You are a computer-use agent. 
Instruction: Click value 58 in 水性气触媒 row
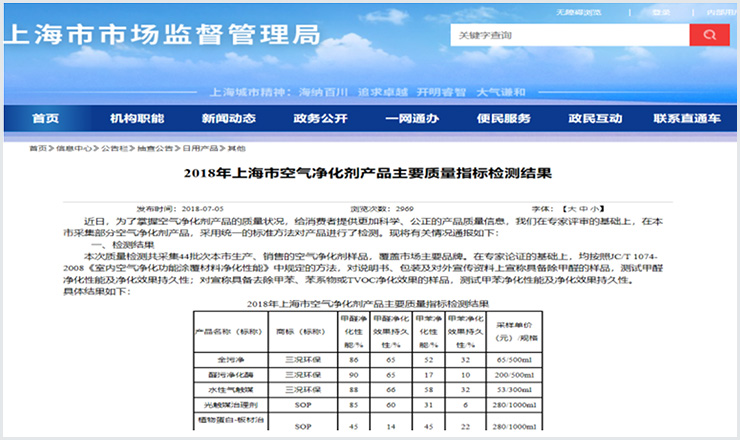coord(428,390)
